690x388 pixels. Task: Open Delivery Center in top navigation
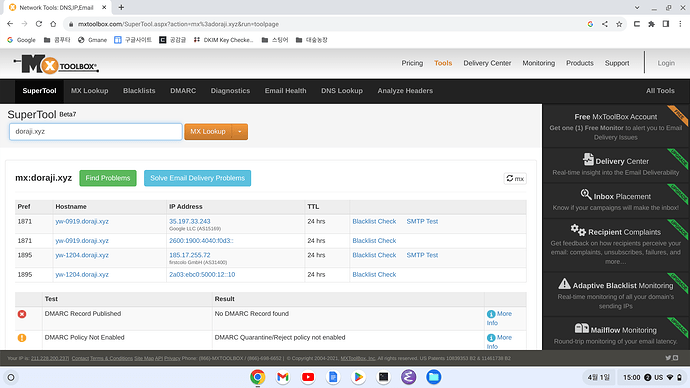click(487, 63)
